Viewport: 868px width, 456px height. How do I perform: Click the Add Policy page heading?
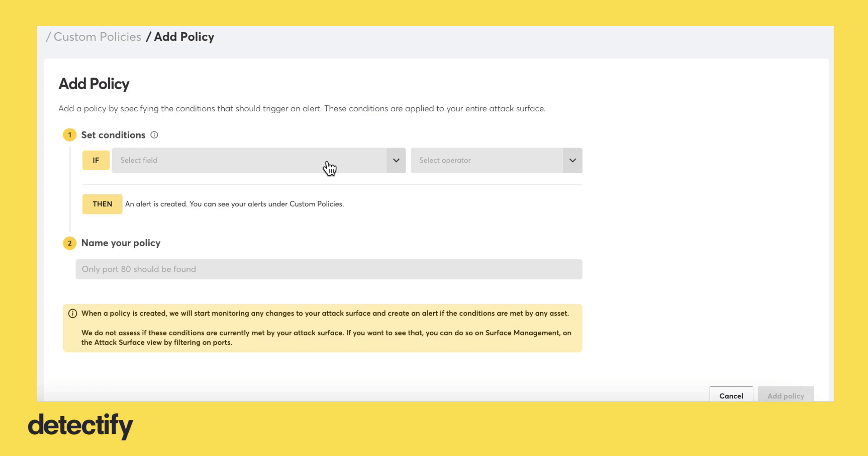point(94,84)
